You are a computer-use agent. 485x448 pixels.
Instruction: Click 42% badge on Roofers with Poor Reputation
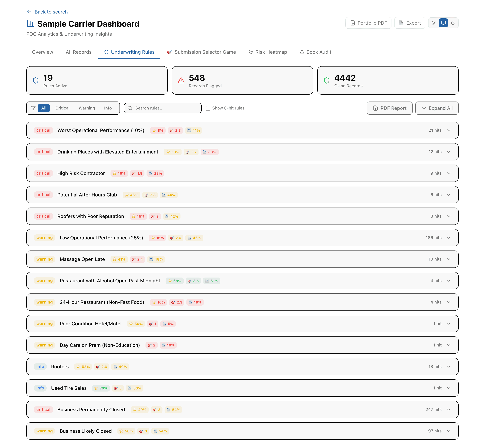172,217
